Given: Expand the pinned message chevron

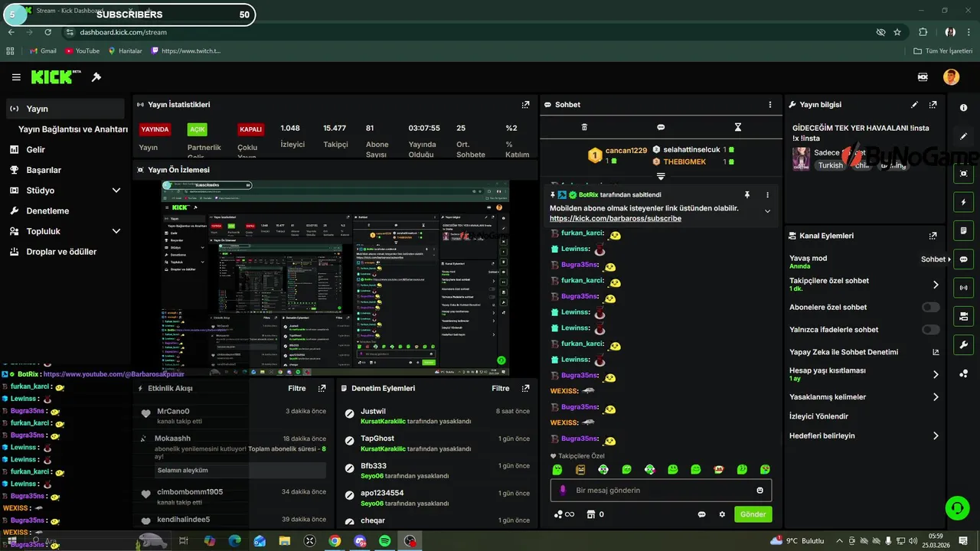Looking at the screenshot, I should click(767, 211).
